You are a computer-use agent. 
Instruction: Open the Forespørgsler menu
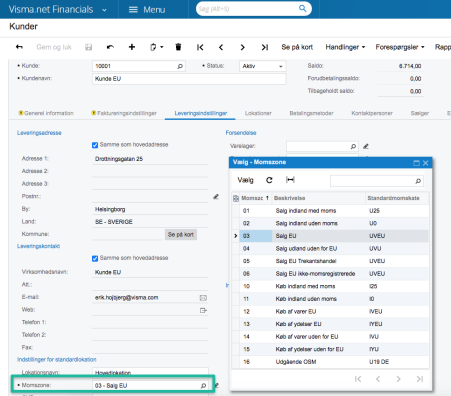pyautogui.click(x=400, y=47)
